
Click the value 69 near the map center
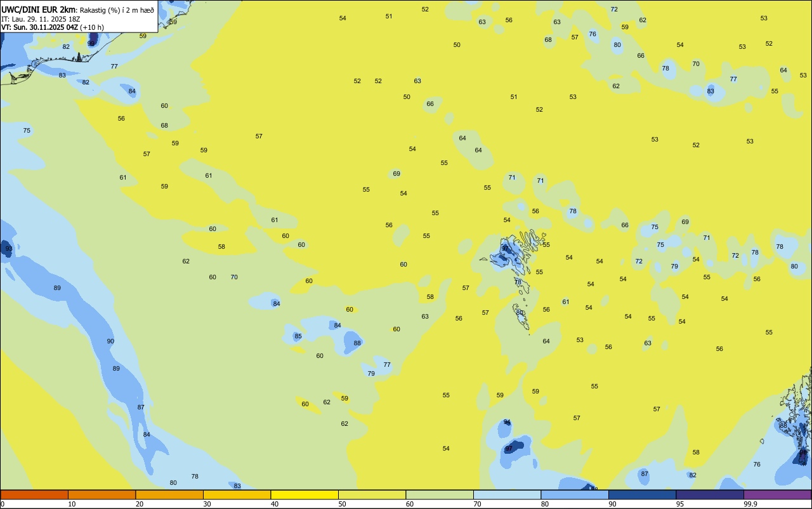tap(396, 174)
